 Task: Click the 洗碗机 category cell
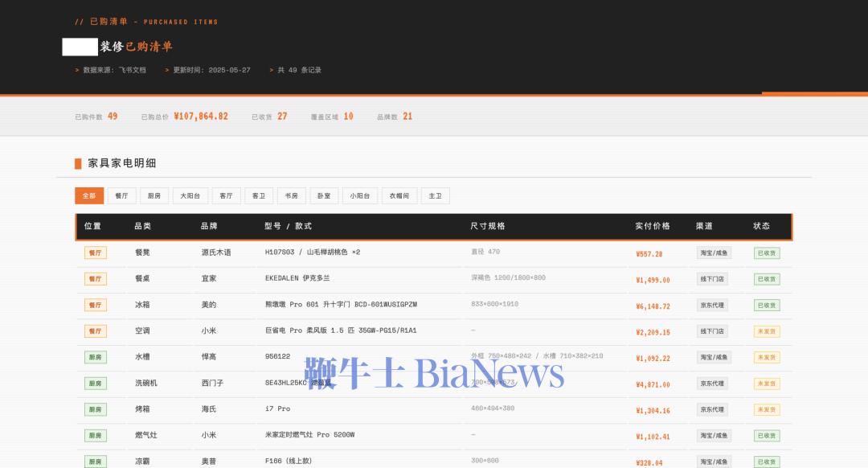[146, 384]
